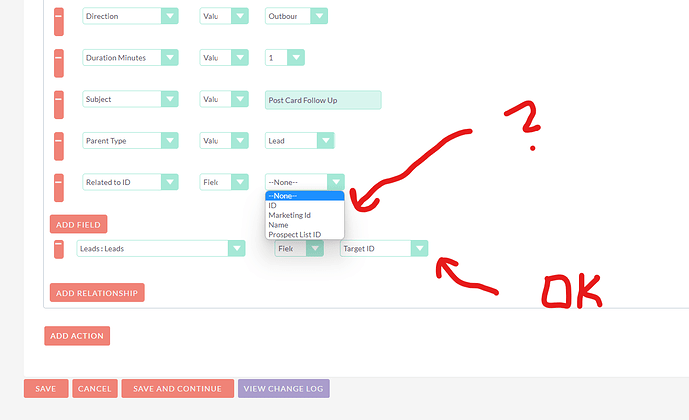Image resolution: width=689 pixels, height=420 pixels.
Task: Remove the Related to ID field row
Action: pyautogui.click(x=59, y=188)
